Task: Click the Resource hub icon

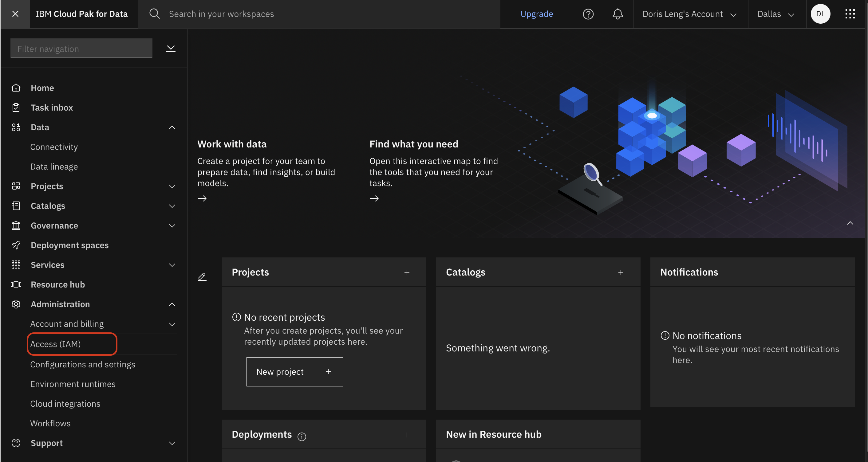Action: coord(16,284)
